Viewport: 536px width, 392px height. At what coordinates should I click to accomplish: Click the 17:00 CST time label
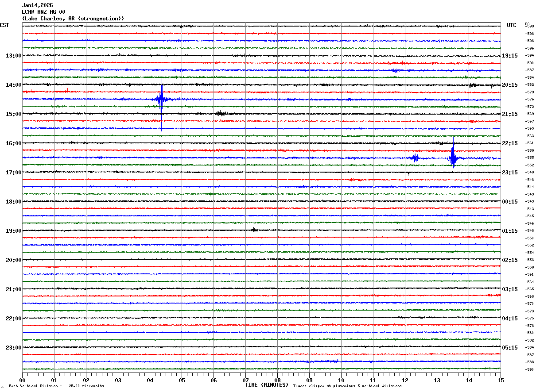pyautogui.click(x=14, y=173)
